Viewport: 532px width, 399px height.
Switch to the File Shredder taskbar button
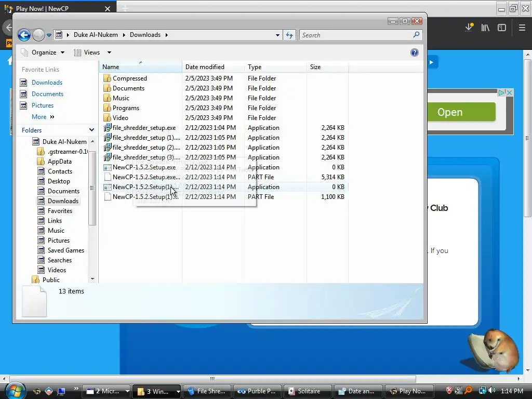pos(207,391)
